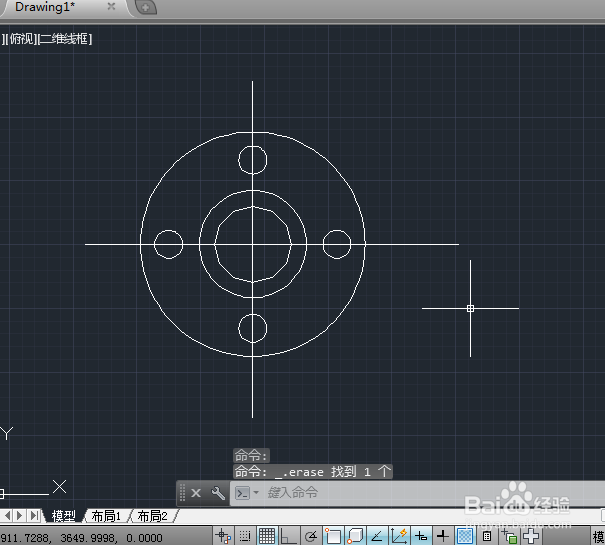The height and width of the screenshot is (545, 605).
Task: Close the command line window
Action: (196, 493)
